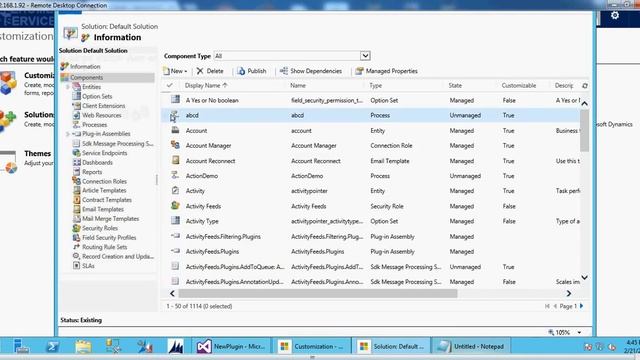Viewport: 640px width, 360px height.
Task: Click the Routing Rule Sets icon
Action: coord(76,247)
